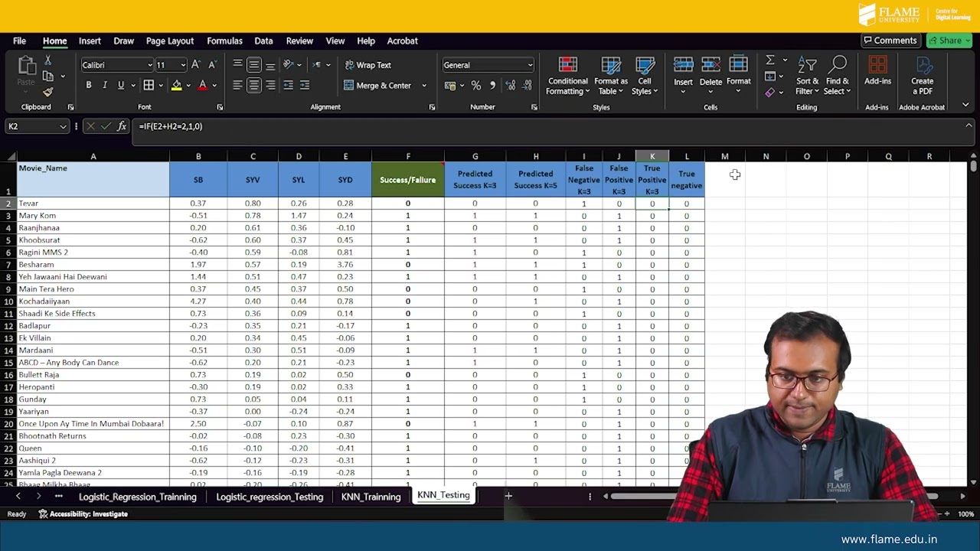The width and height of the screenshot is (980, 551).
Task: Click the Copy icon in Clipboard
Action: point(47,77)
